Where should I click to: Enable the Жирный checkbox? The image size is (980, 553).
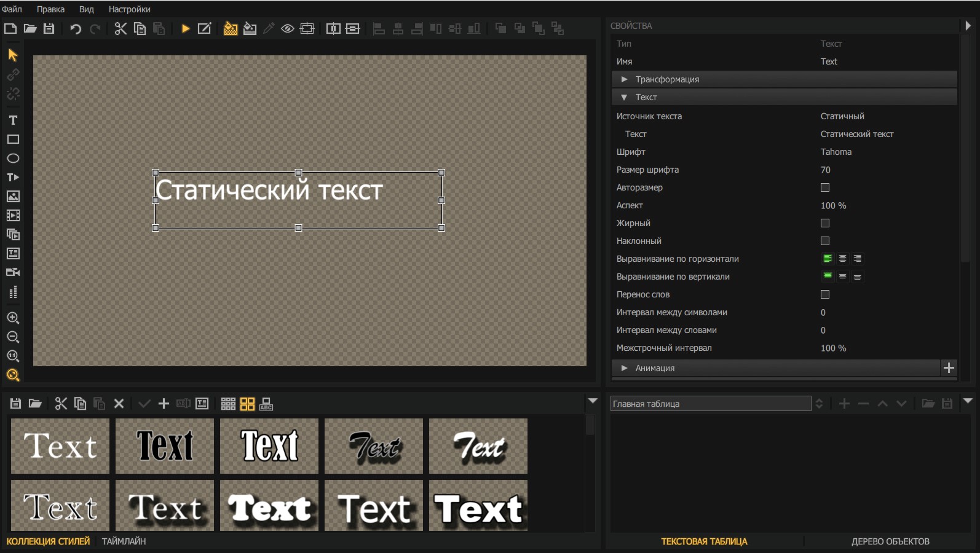coord(825,223)
